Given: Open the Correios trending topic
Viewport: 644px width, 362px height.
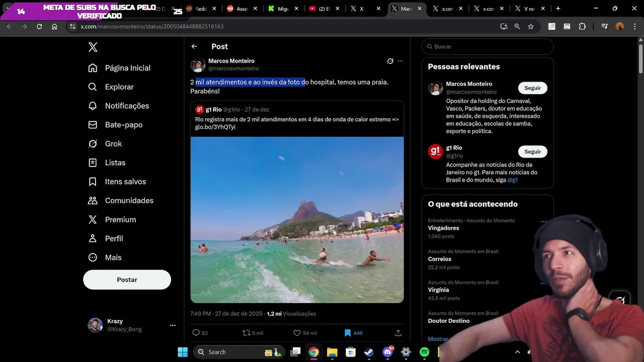Looking at the screenshot, I should [440, 259].
